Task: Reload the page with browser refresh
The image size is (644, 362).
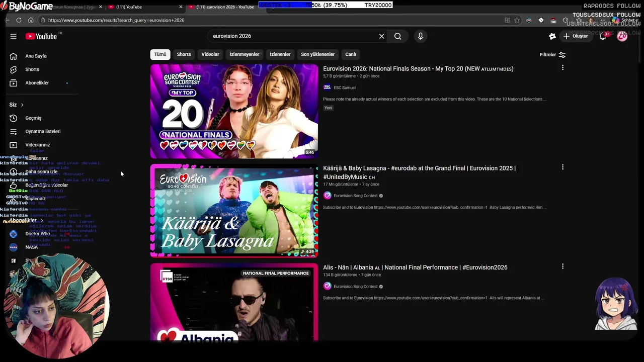Action: 19,20
